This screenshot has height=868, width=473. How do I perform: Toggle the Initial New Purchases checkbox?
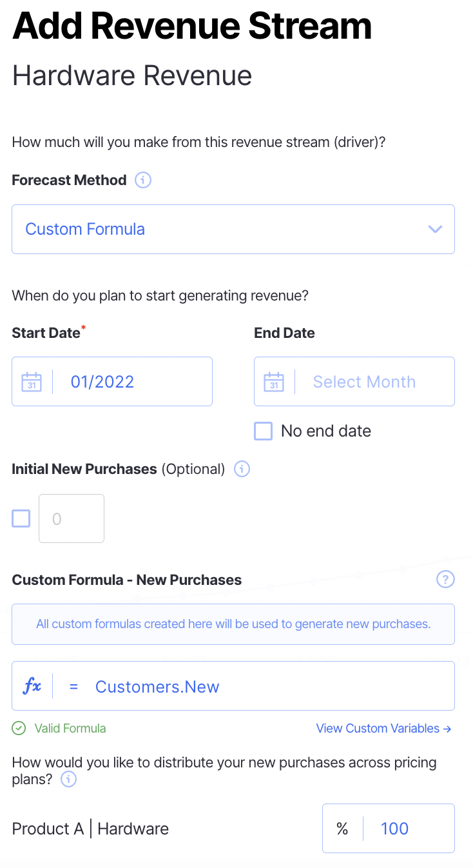pos(21,518)
